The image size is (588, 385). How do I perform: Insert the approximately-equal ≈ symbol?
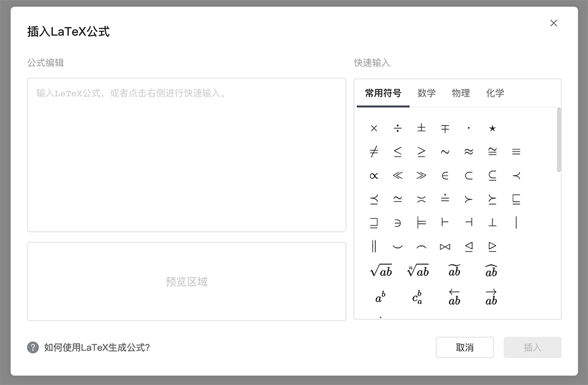tap(469, 151)
